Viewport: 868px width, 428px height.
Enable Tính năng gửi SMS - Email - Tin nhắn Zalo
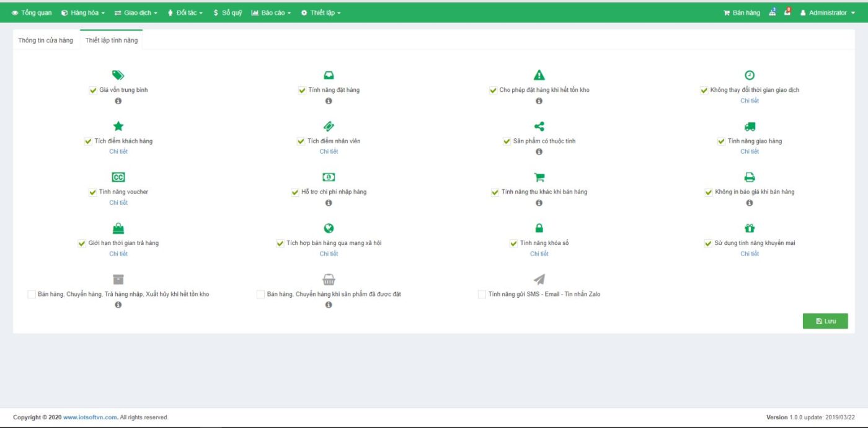point(481,293)
